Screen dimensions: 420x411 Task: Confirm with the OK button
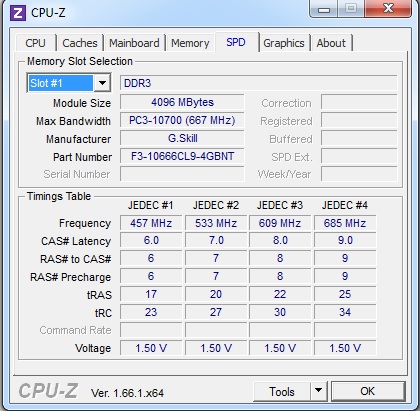(x=368, y=391)
